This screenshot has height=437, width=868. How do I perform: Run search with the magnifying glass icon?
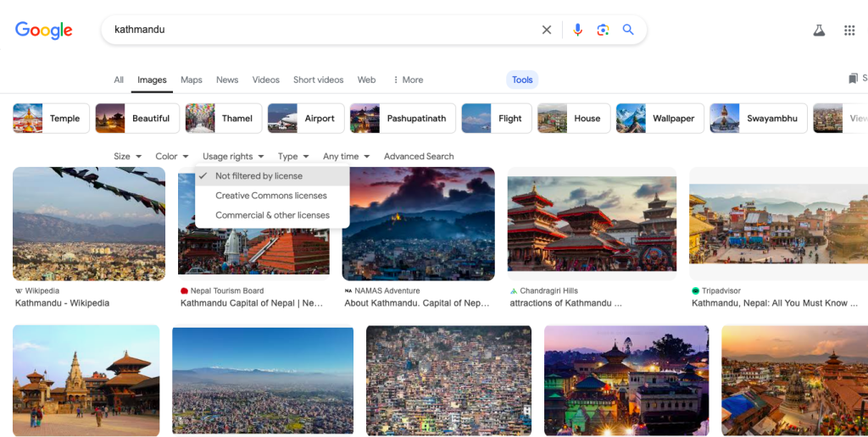pyautogui.click(x=628, y=30)
